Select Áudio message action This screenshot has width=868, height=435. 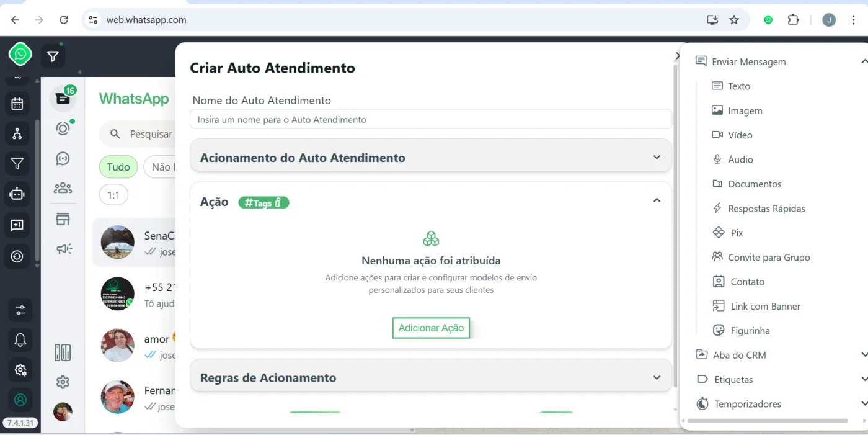click(732, 159)
